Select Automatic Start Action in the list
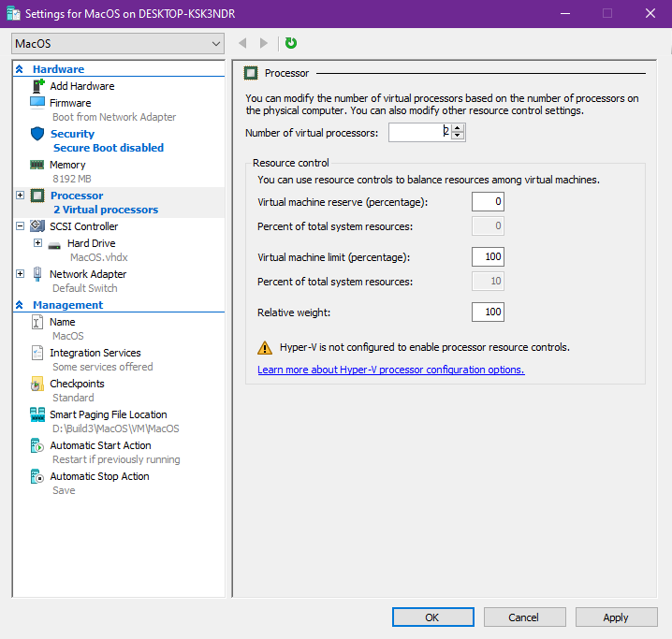The image size is (672, 639). [100, 445]
